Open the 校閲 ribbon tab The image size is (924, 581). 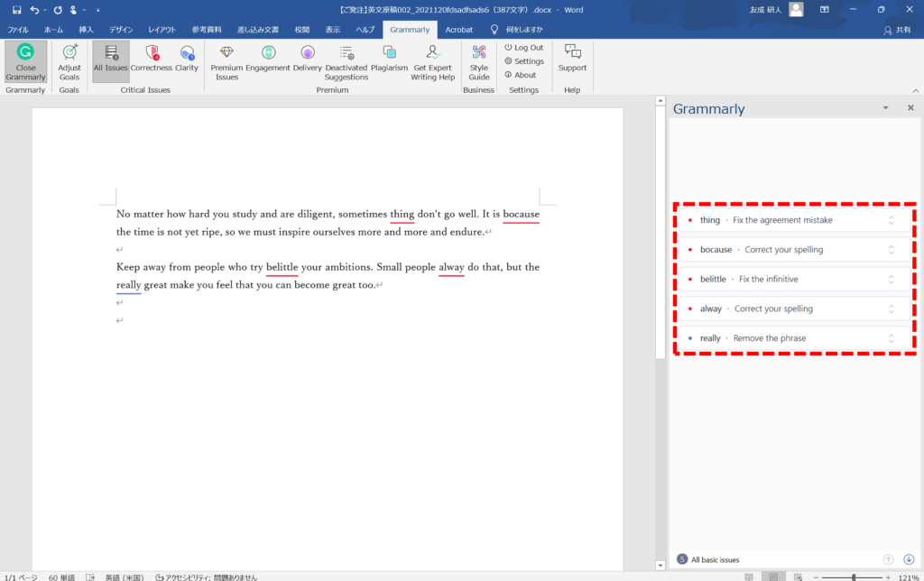(x=301, y=30)
